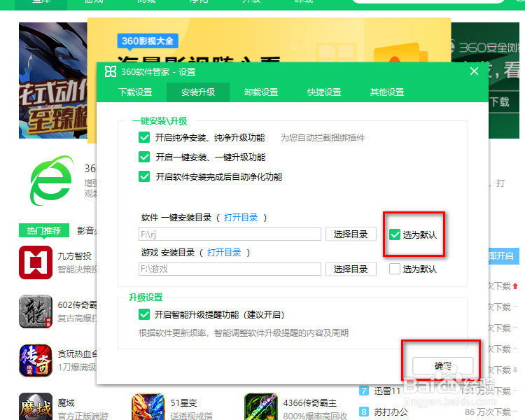Open the 九方智投 app icon

36,262
